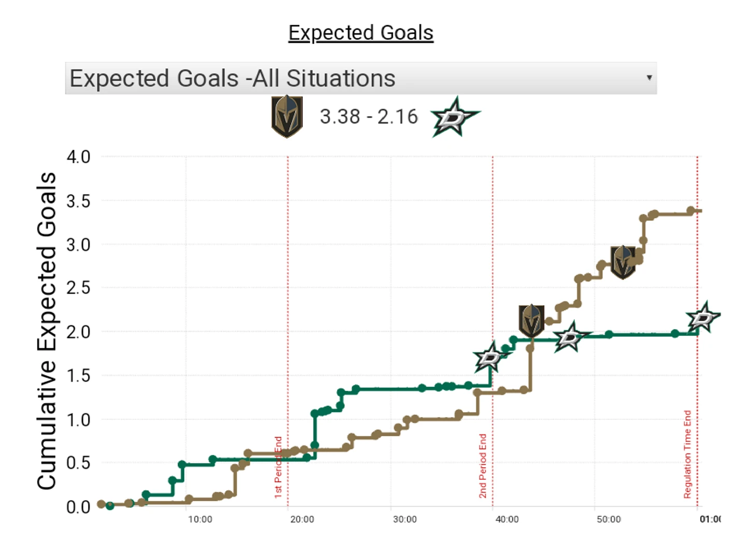Viewport: 756px width, 541px height.
Task: Select the Stars goal marker near 47:00
Action: (570, 338)
